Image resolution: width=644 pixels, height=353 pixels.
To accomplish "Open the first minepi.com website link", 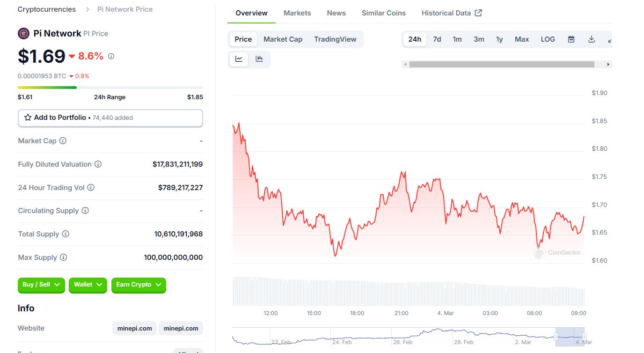I will [x=134, y=328].
